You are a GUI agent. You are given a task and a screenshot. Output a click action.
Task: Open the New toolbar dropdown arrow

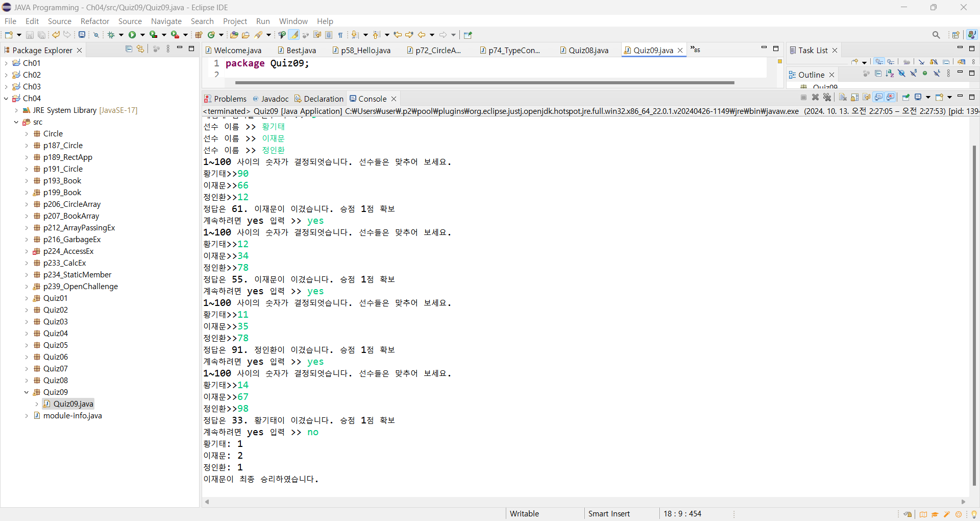tap(19, 35)
